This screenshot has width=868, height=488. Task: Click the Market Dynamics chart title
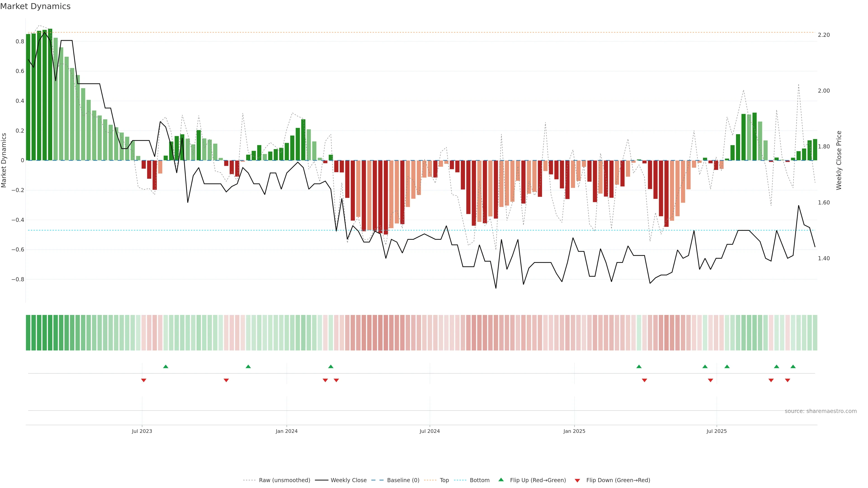[x=35, y=6]
